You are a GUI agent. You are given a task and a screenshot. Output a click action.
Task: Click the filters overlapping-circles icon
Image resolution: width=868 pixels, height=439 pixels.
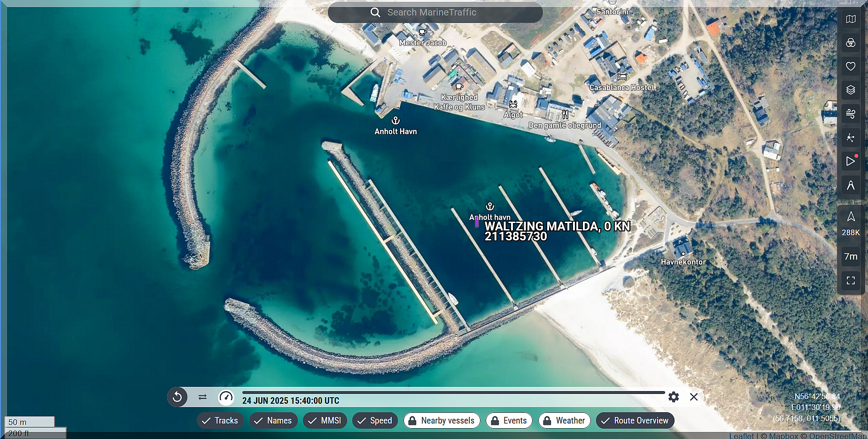[851, 43]
